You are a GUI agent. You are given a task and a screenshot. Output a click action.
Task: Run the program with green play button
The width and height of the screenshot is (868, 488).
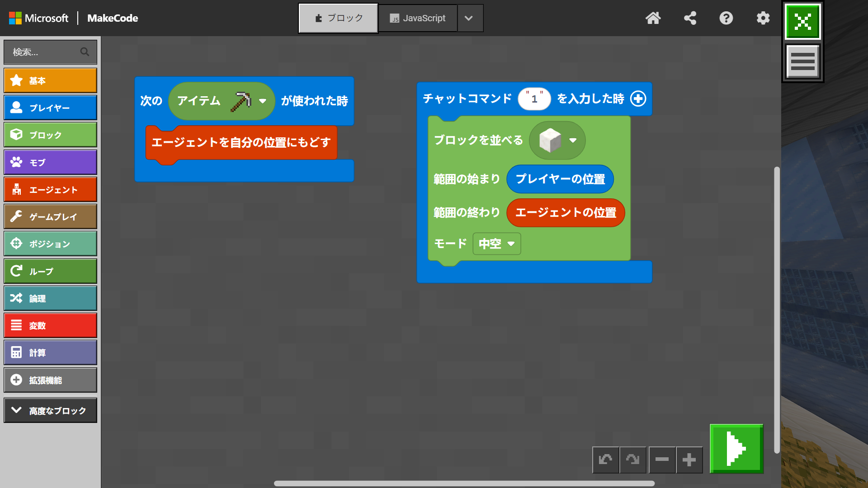[736, 449]
